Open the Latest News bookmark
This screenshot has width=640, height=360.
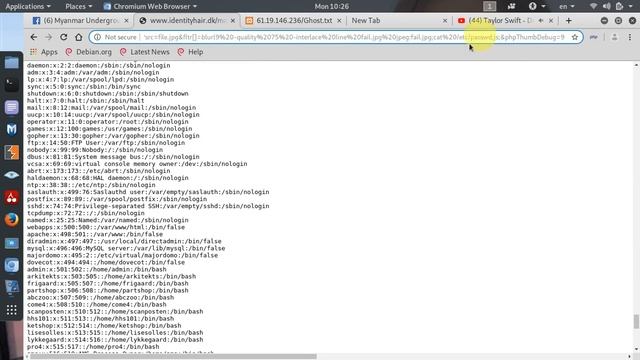[145, 52]
